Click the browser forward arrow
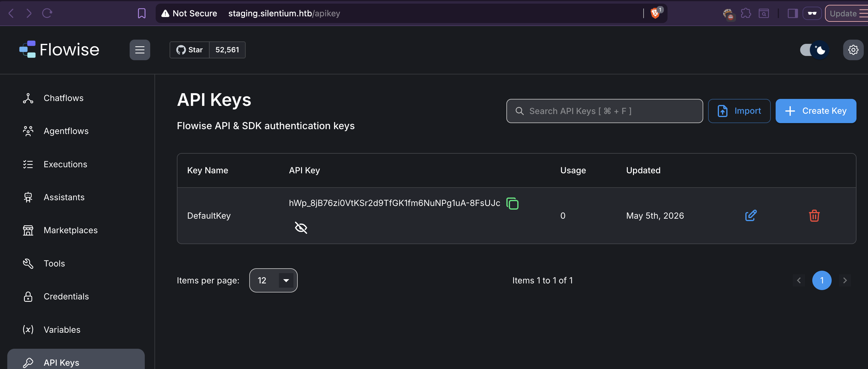The width and height of the screenshot is (868, 369). coord(29,13)
